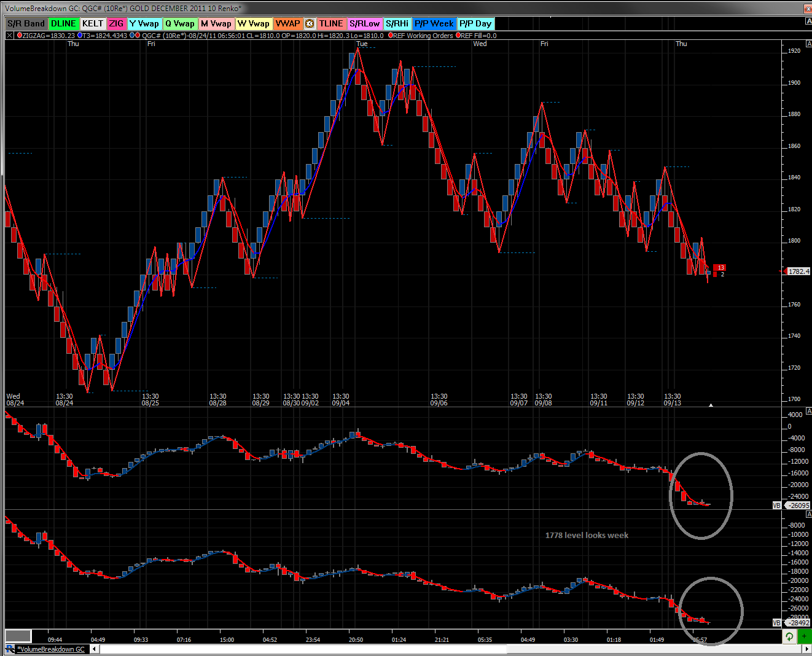This screenshot has width=812, height=656.
Task: Click the REF Fill=0.0 label
Action: (x=478, y=36)
